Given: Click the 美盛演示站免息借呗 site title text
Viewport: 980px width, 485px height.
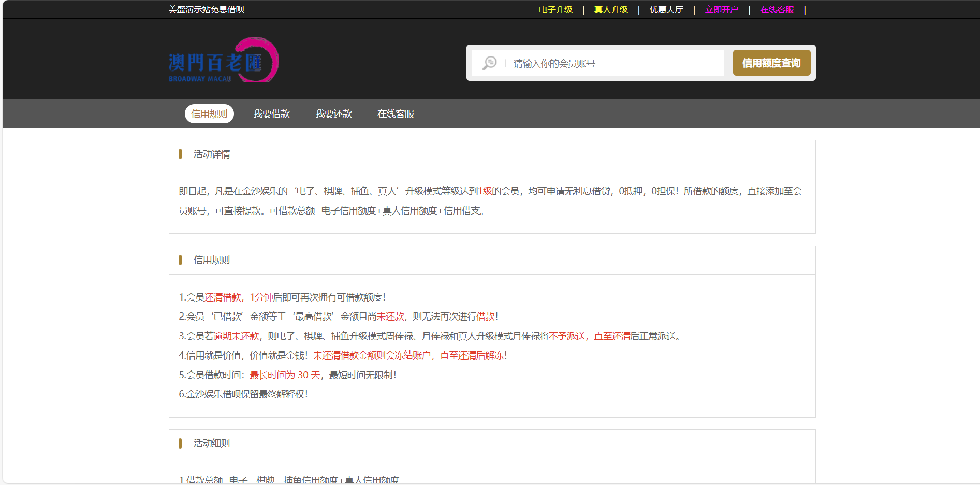Looking at the screenshot, I should (x=206, y=10).
